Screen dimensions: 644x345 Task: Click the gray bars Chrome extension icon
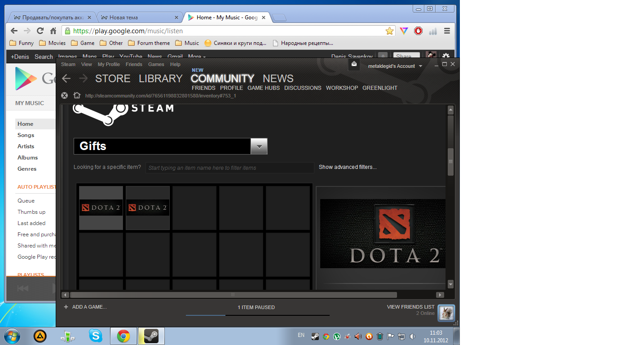(x=433, y=31)
